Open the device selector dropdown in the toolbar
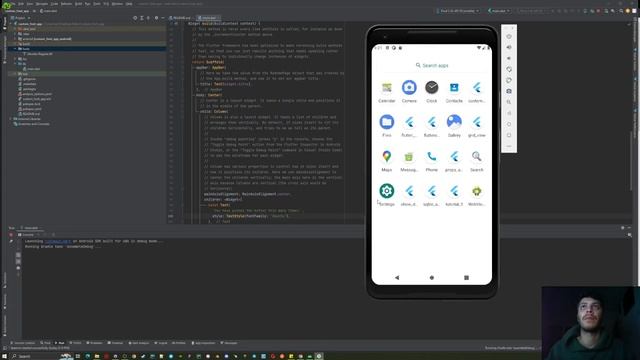640x360 pixels. coord(458,11)
